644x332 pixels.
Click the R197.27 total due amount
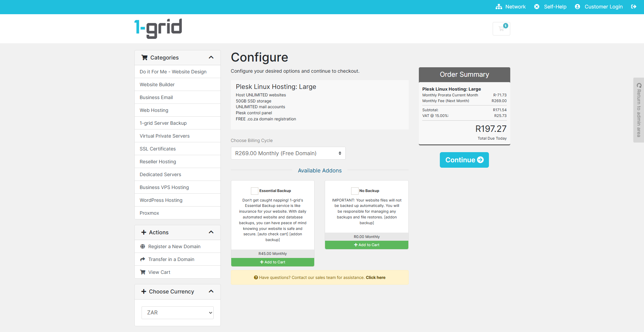point(491,129)
